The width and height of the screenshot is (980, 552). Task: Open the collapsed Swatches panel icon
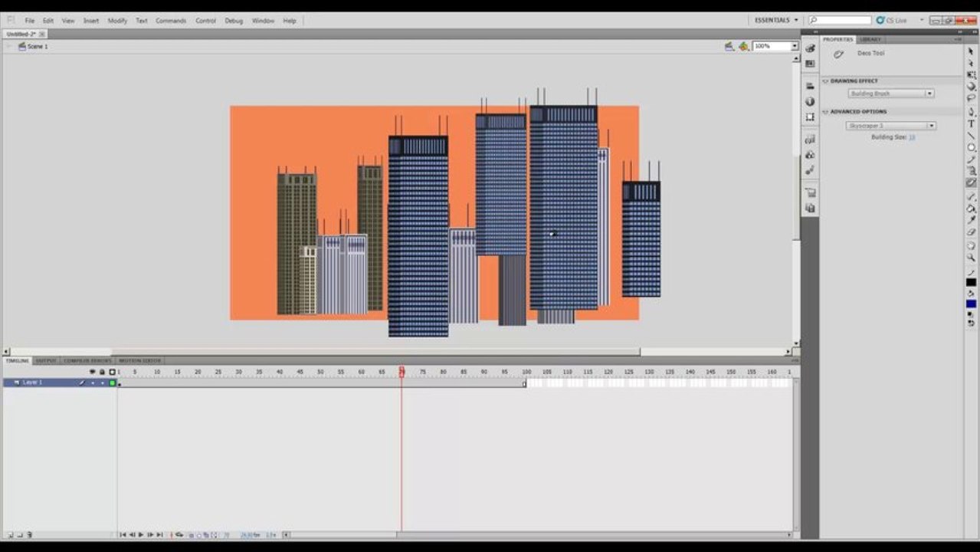[810, 64]
